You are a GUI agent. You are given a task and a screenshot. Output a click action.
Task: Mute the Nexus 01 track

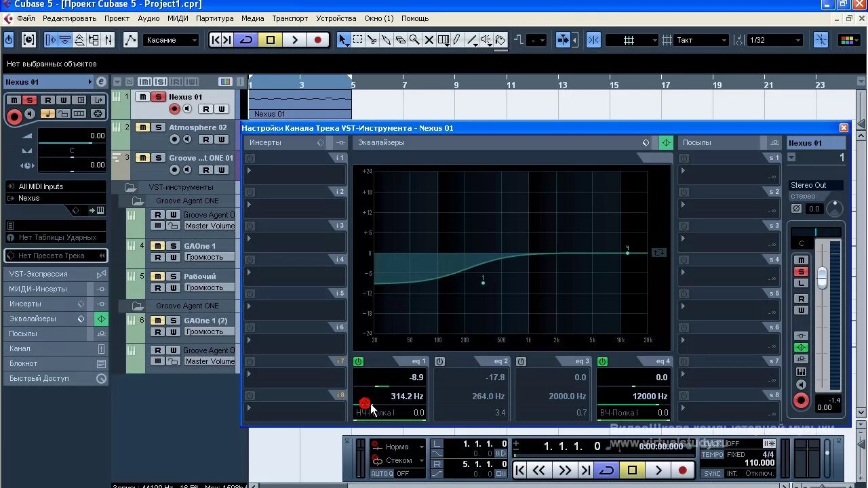pos(142,97)
